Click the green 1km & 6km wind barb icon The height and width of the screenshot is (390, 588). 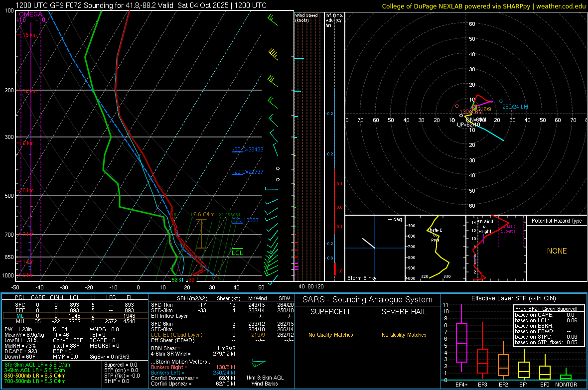tap(259, 364)
